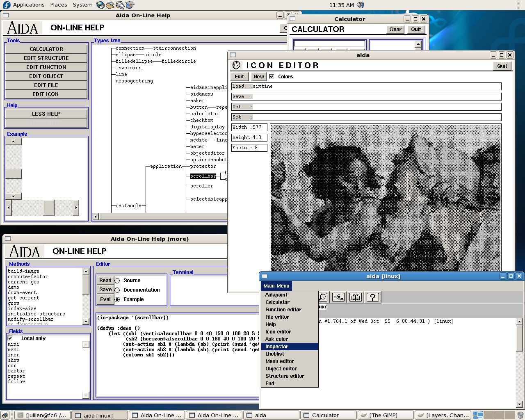Image resolution: width=525 pixels, height=420 pixels.
Task: Select the follow field in the Fields list
Action: (x=16, y=381)
